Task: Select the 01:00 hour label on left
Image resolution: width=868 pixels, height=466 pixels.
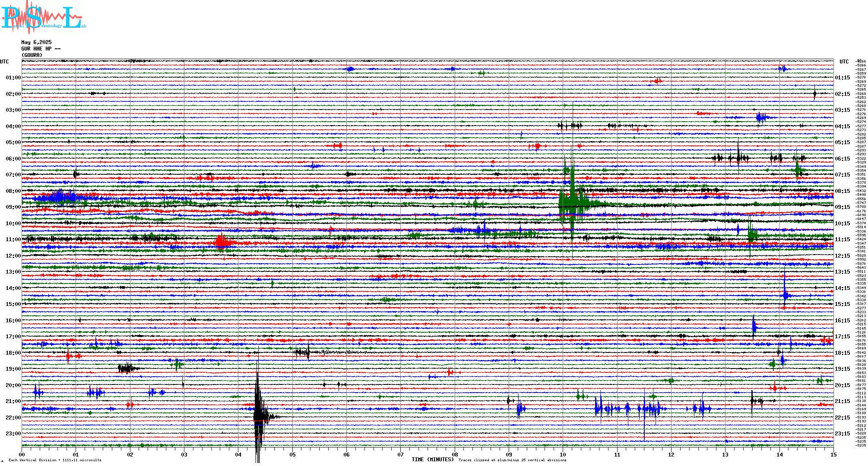Action: [13, 78]
